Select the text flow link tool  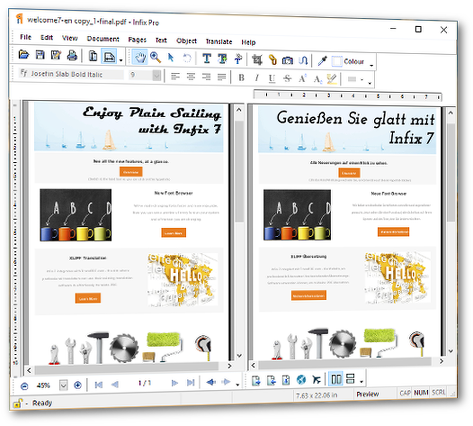tap(238, 59)
